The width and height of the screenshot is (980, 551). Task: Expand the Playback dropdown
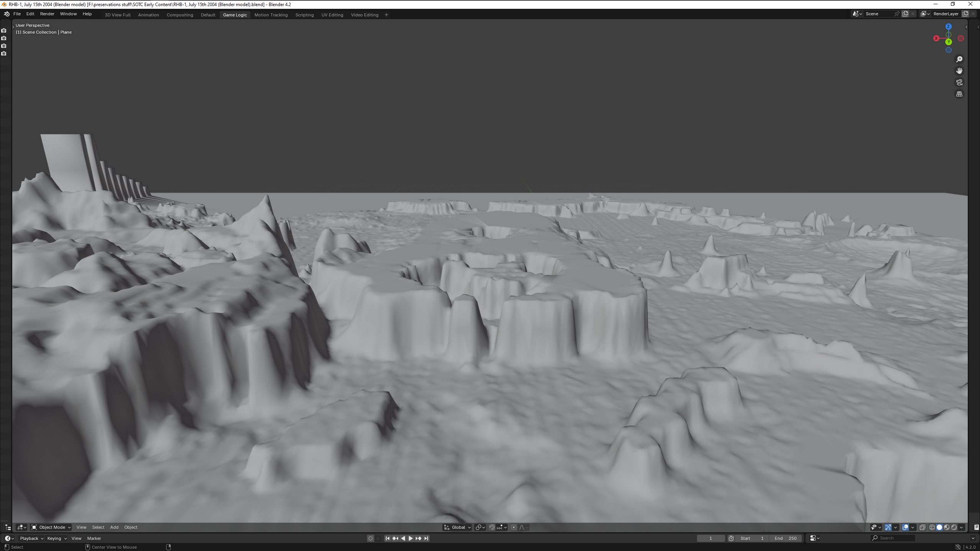(x=31, y=538)
